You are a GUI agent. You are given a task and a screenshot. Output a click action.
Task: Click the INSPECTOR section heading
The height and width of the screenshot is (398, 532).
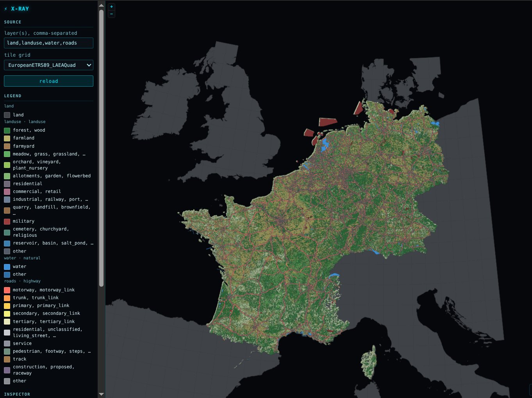17,394
